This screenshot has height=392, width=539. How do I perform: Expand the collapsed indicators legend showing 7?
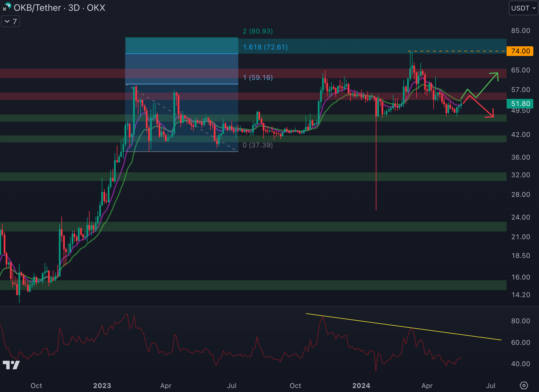click(11, 22)
